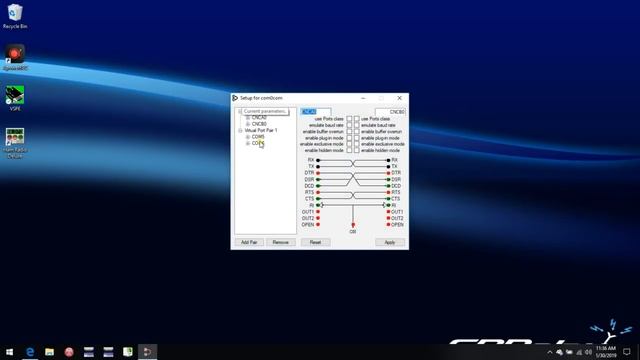Click the Remove button
The image size is (640, 360).
tap(281, 242)
